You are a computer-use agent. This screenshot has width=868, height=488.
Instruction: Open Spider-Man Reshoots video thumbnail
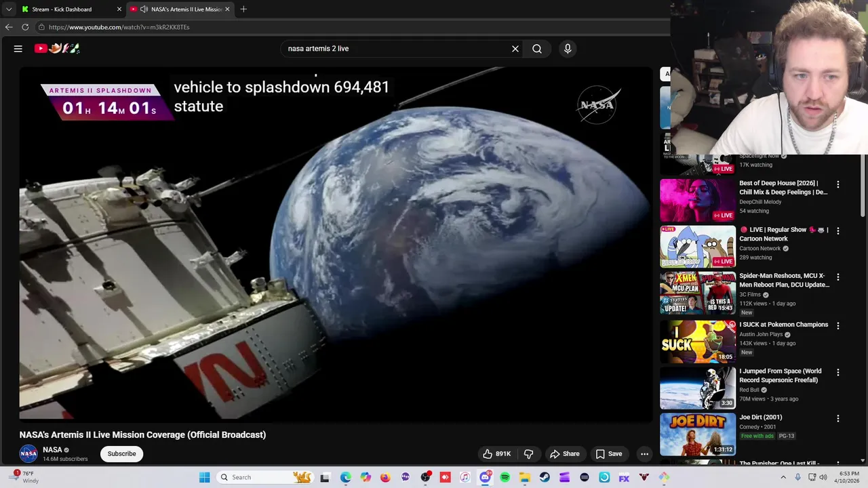click(x=698, y=293)
